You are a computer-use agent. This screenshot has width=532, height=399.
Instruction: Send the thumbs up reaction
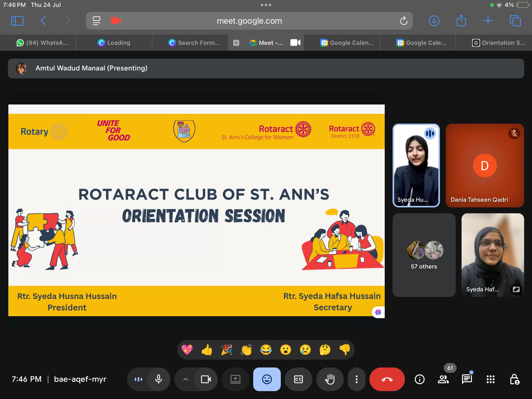pos(207,350)
